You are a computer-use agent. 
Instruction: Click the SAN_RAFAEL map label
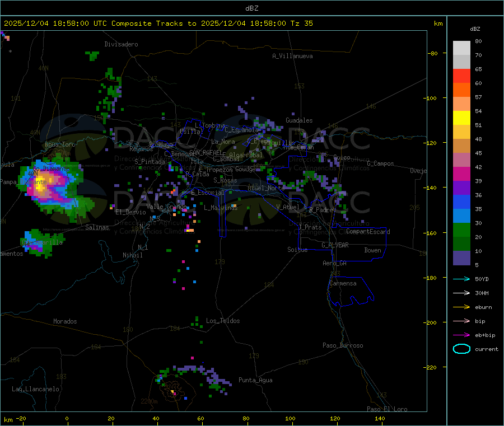[x=206, y=152]
